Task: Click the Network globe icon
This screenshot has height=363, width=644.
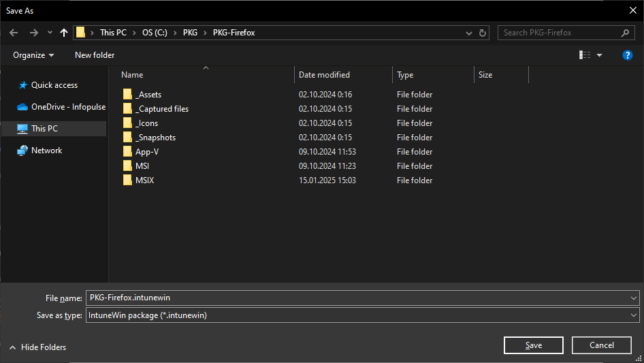Action: click(x=22, y=151)
